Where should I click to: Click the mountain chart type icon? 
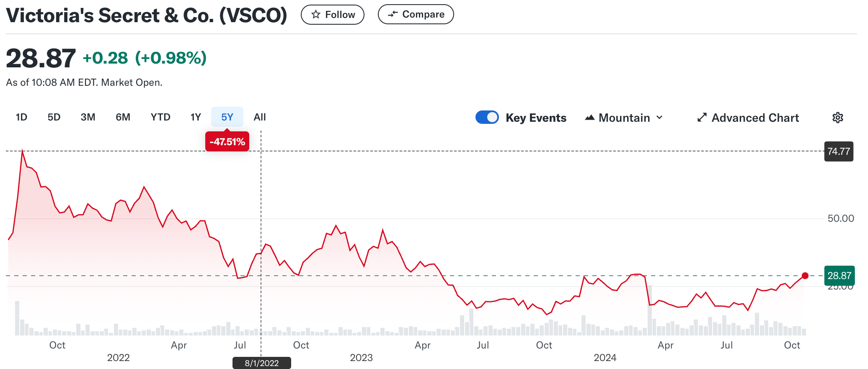[590, 118]
